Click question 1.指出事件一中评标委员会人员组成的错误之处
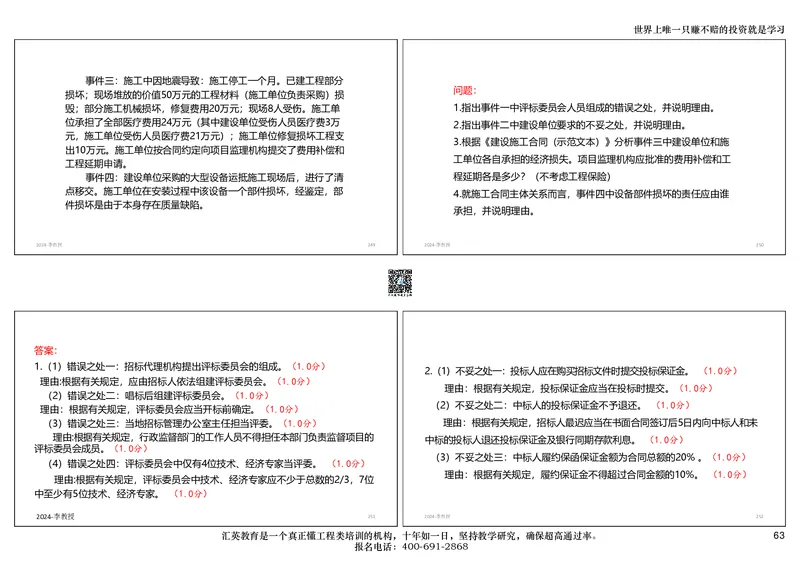The height and width of the screenshot is (566, 800). (584, 108)
